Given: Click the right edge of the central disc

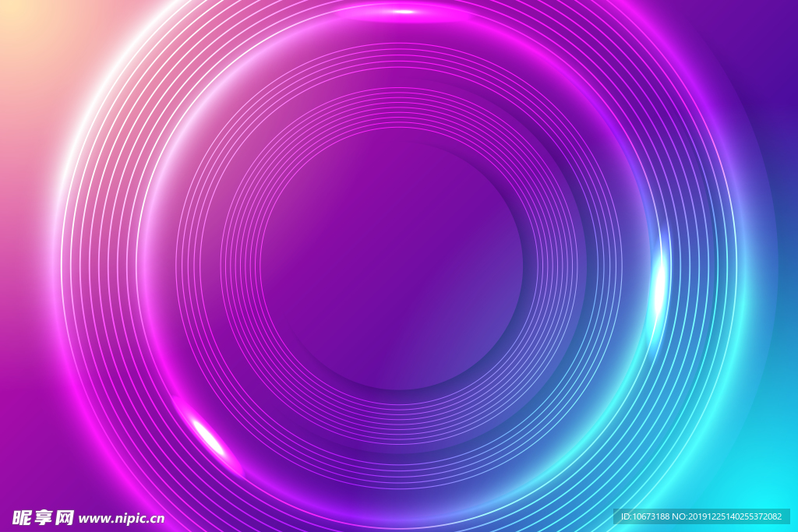Looking at the screenshot, I should (522, 259).
